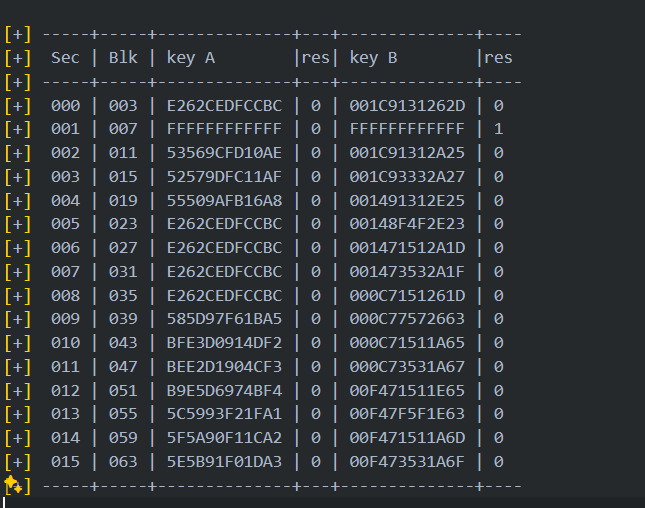Click key A value BEE2D1904CF3
Viewport: 645px width, 508px height.
(224, 367)
